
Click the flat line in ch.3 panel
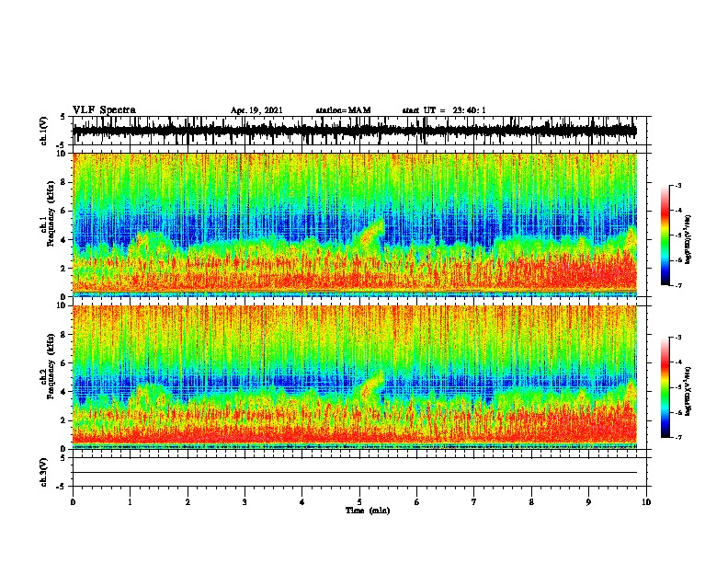355,473
